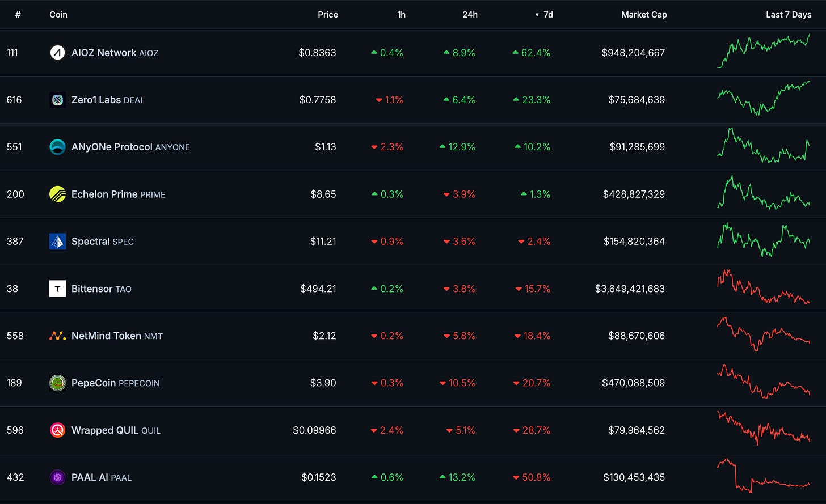Screen dimensions: 826x504
Task: Open the Spectral coin page
Action: coord(103,242)
